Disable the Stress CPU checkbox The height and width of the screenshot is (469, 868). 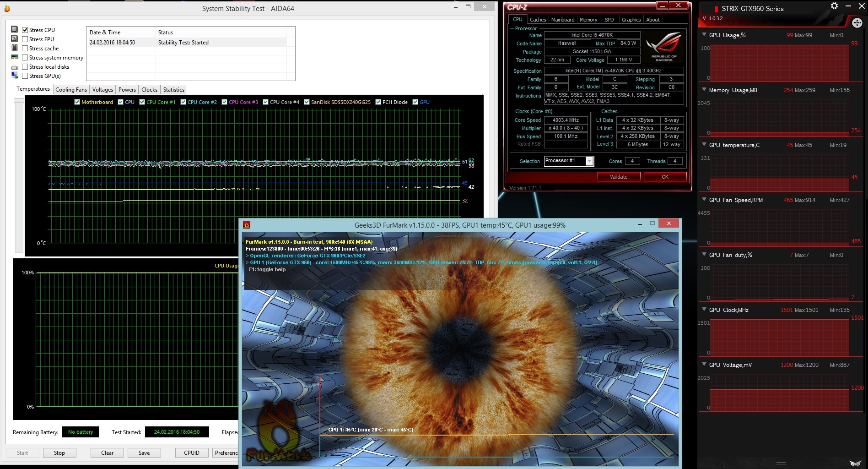(25, 30)
